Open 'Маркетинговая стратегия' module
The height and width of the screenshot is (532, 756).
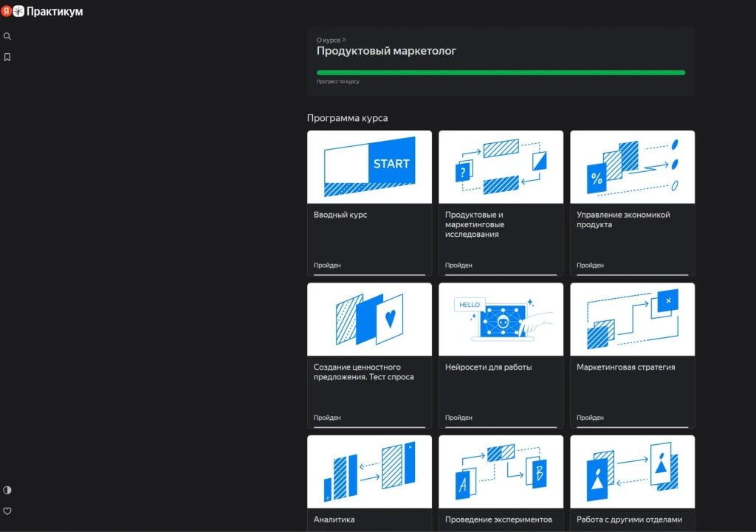[x=626, y=367]
